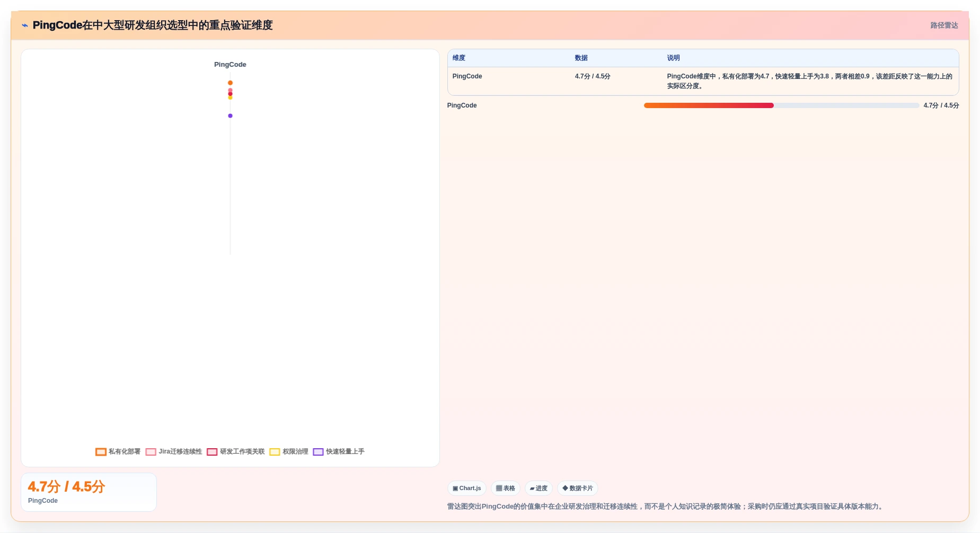This screenshot has width=980, height=533.
Task: Click the PingCode progress bar
Action: tap(781, 105)
